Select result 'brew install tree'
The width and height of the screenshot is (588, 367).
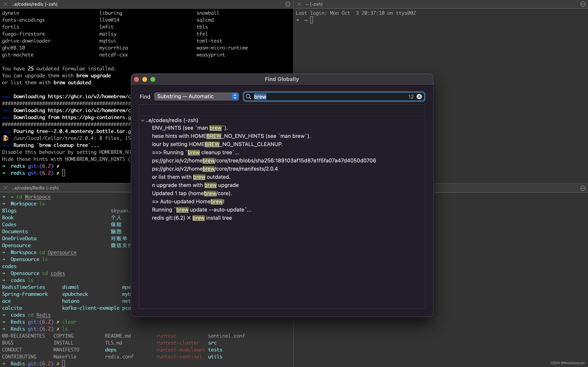pyautogui.click(x=192, y=218)
